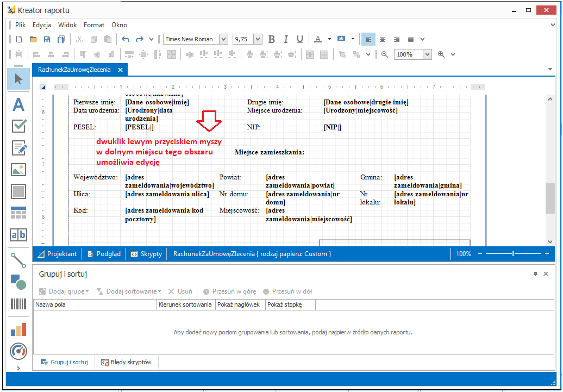Image resolution: width=563 pixels, height=392 pixels.
Task: Switch to the Podgląd preview view
Action: pos(104,254)
